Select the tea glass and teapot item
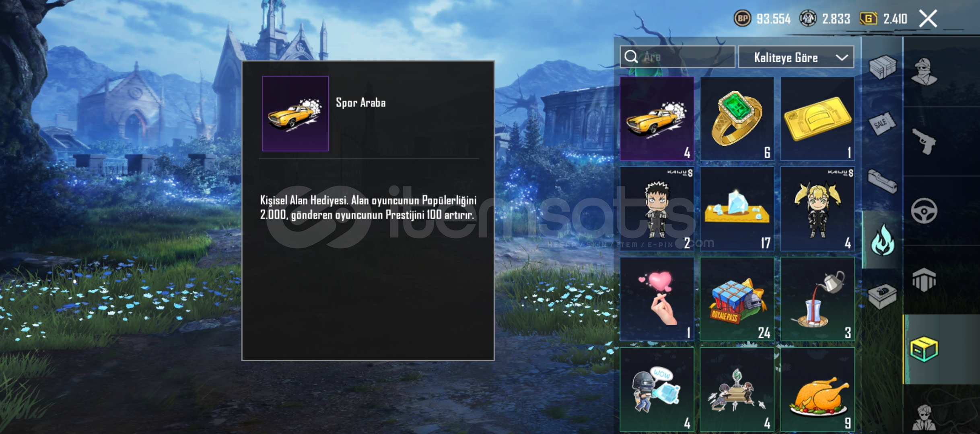Image resolution: width=980 pixels, height=434 pixels. click(817, 299)
